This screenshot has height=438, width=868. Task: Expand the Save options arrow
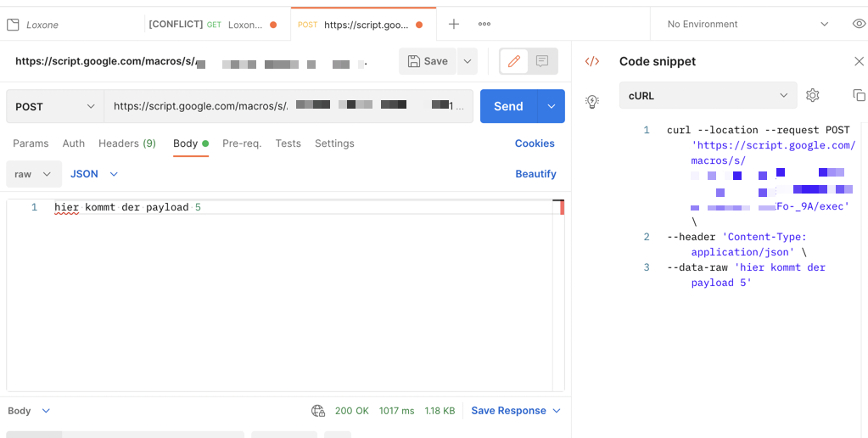[468, 61]
